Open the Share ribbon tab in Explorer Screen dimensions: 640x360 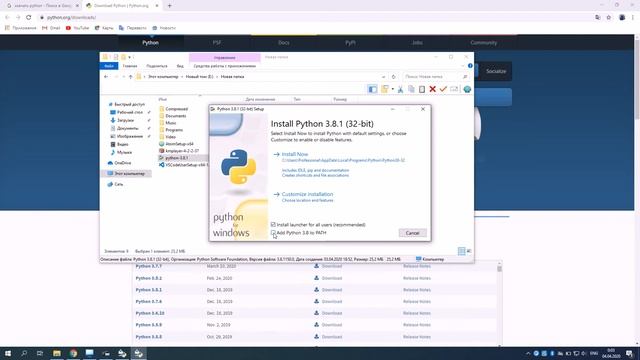click(x=157, y=66)
